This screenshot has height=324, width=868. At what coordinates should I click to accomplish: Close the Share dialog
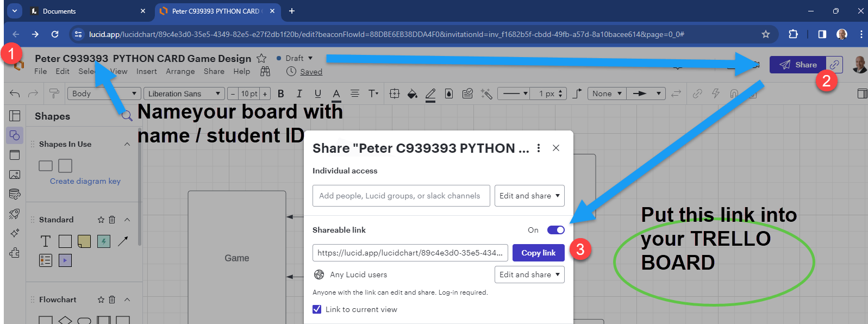click(x=556, y=148)
